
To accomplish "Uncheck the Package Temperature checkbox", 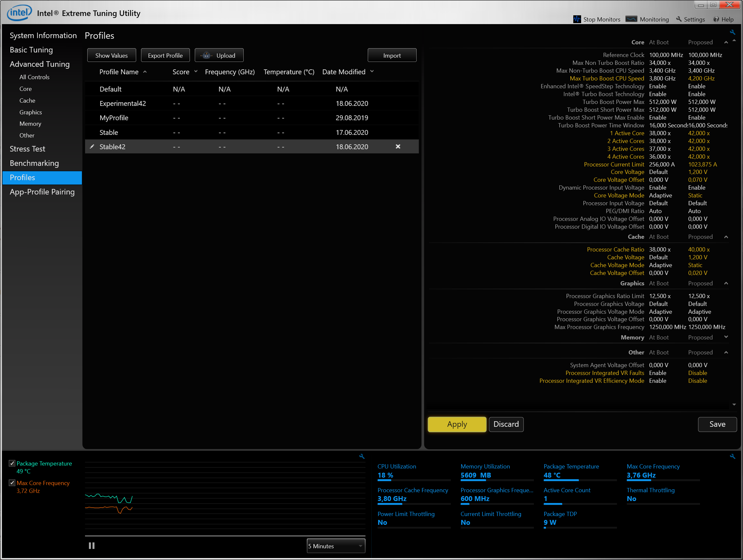I will (12, 463).
